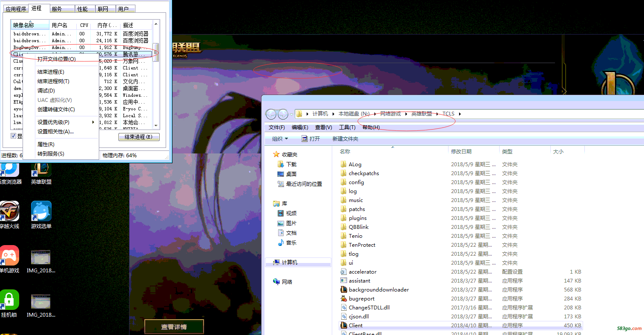Open 工具(T) menu in Explorer
The width and height of the screenshot is (644, 335).
pyautogui.click(x=347, y=127)
